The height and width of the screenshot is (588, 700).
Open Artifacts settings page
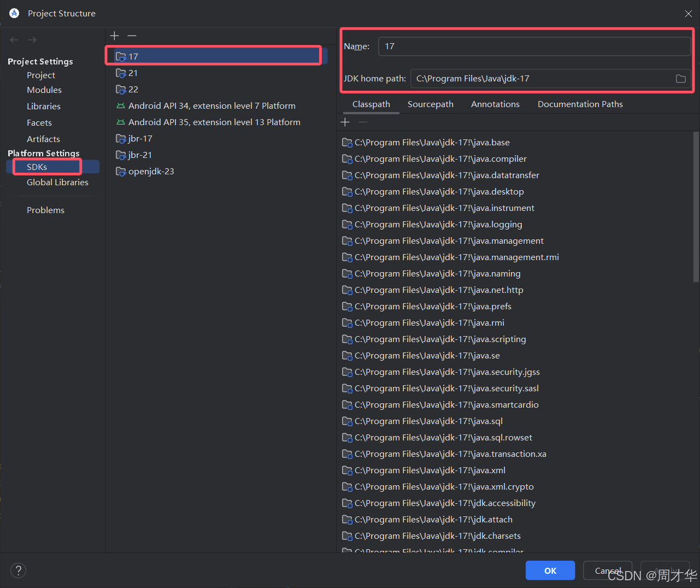[43, 139]
